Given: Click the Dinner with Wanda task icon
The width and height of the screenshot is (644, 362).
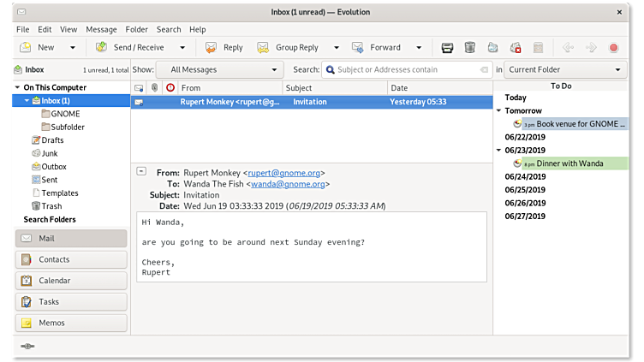Looking at the screenshot, I should pos(517,163).
